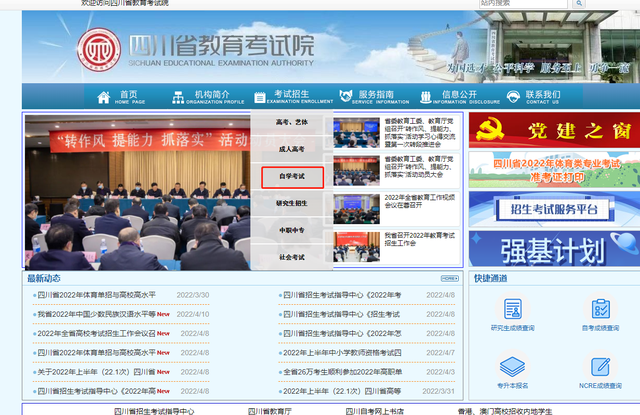Open news 四川省招生考试指导中心《2022年怎
Screen dimensions: 640x415
(342, 333)
